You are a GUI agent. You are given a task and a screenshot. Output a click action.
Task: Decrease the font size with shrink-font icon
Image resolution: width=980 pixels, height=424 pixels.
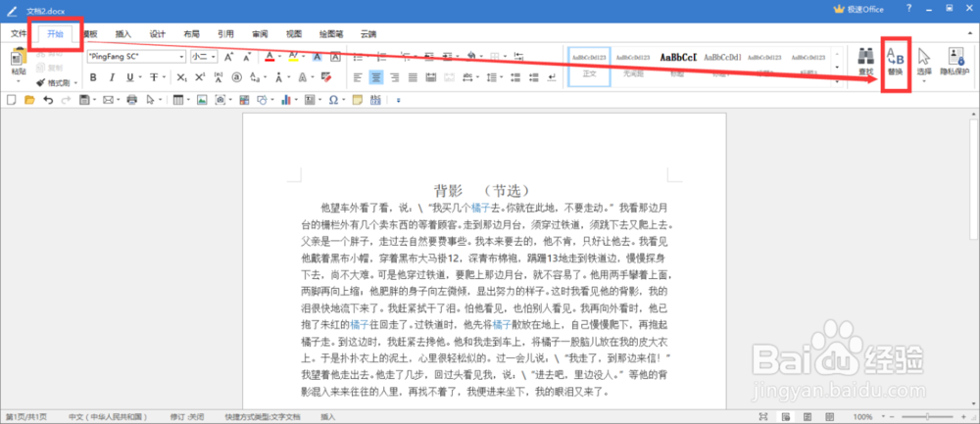click(x=246, y=57)
